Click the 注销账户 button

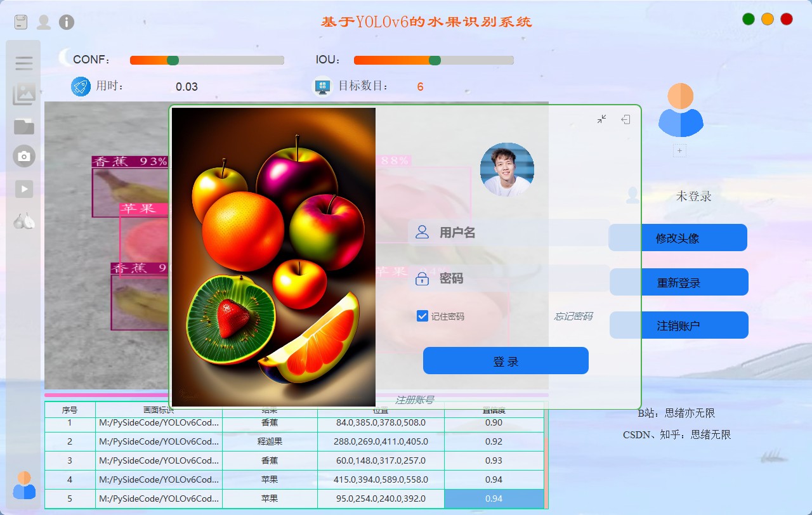pos(679,325)
